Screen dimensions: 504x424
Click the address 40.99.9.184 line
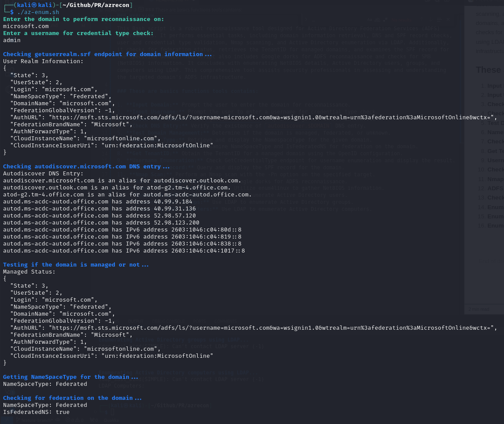98,201
